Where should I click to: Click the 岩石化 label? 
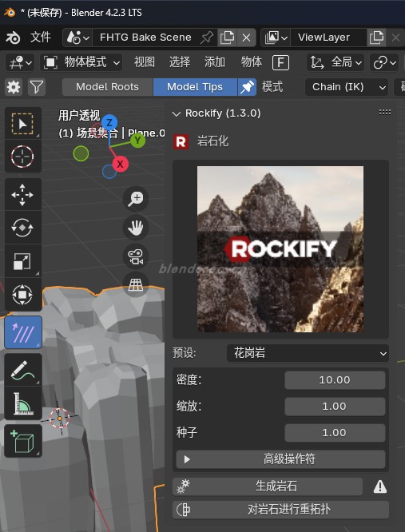pos(212,141)
